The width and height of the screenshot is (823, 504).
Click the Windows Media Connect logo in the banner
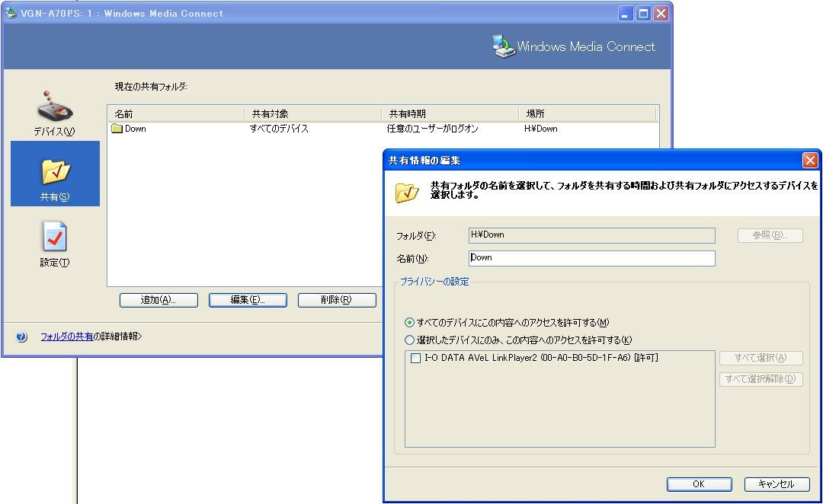[x=504, y=46]
